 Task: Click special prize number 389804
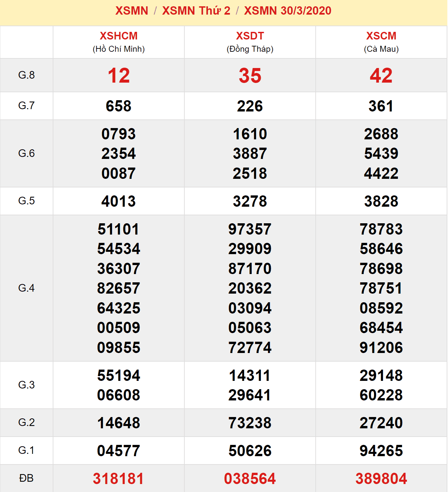coord(381,479)
